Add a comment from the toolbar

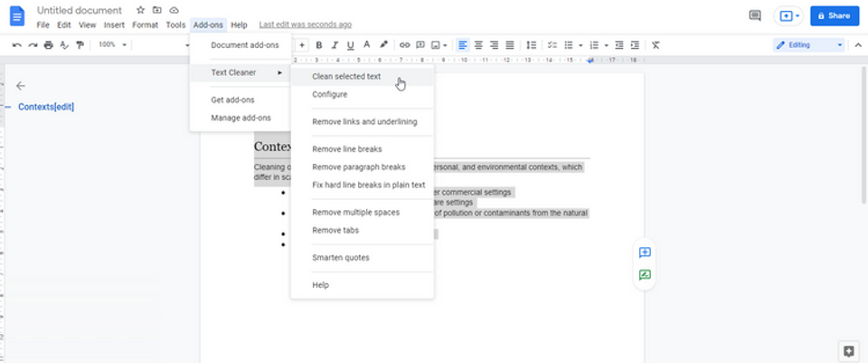coord(420,45)
